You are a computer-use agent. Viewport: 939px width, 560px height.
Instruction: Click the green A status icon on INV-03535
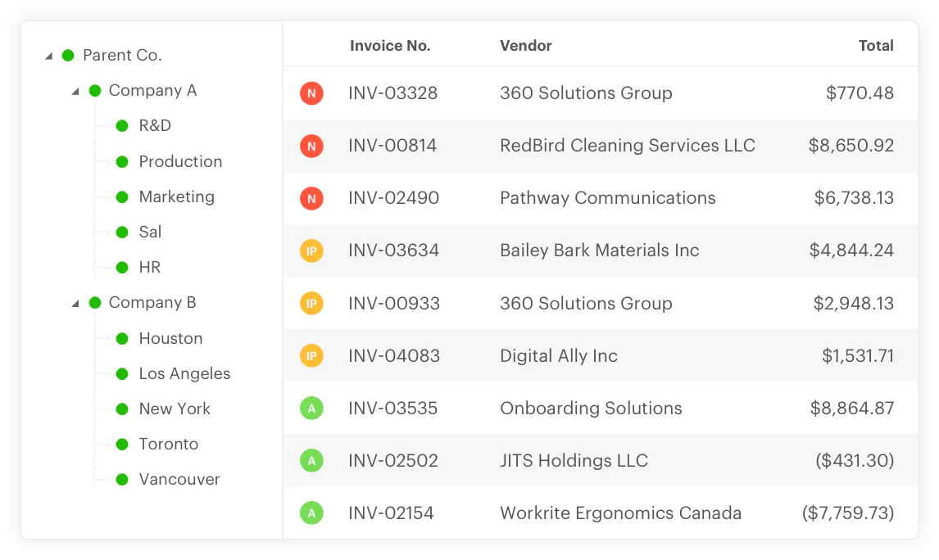[311, 408]
